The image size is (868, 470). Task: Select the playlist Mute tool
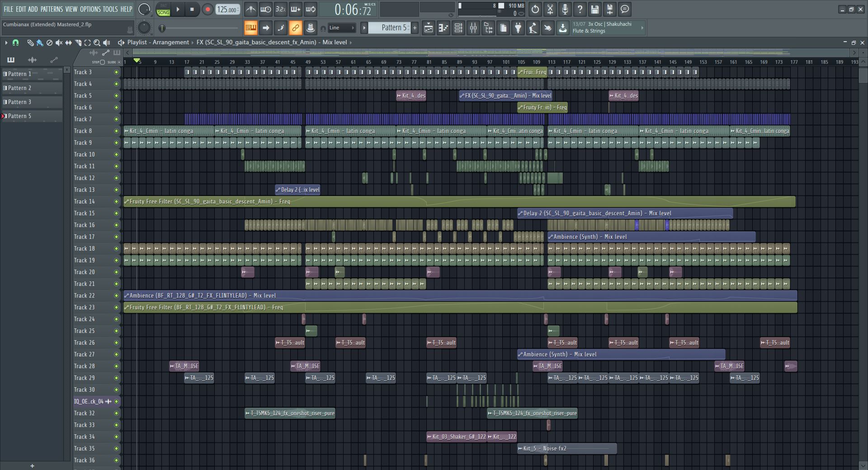pyautogui.click(x=59, y=43)
